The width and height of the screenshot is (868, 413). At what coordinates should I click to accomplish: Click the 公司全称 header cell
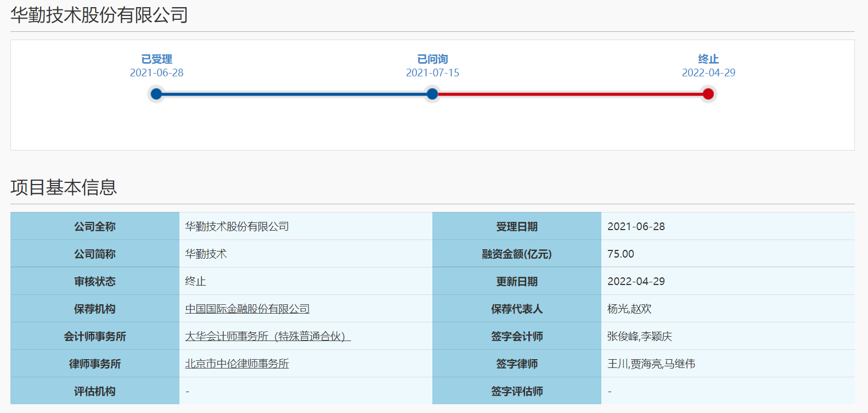(x=95, y=226)
